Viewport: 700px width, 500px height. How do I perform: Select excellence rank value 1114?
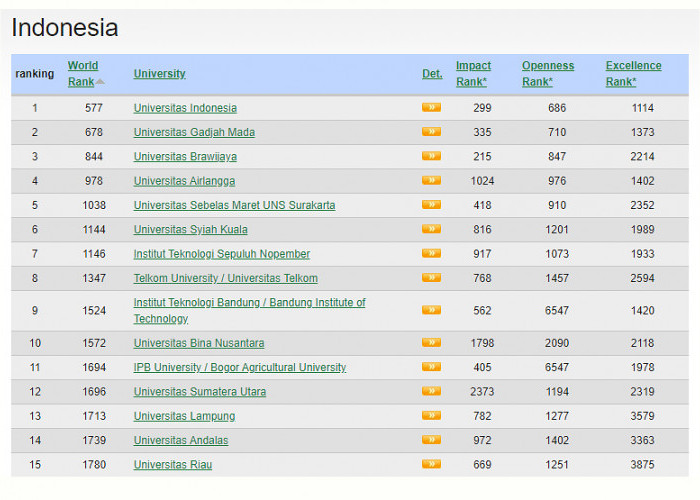pos(642,108)
